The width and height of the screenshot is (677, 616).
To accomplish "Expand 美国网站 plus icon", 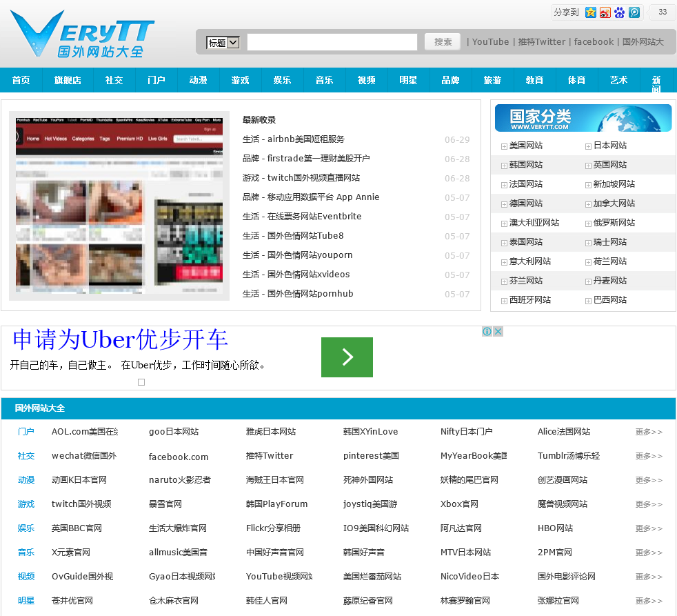I will 504,146.
